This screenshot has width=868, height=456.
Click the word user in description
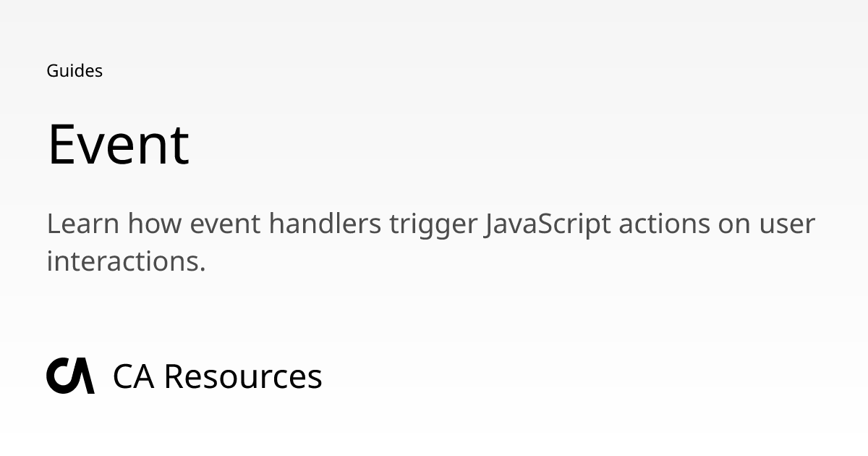pyautogui.click(x=787, y=226)
